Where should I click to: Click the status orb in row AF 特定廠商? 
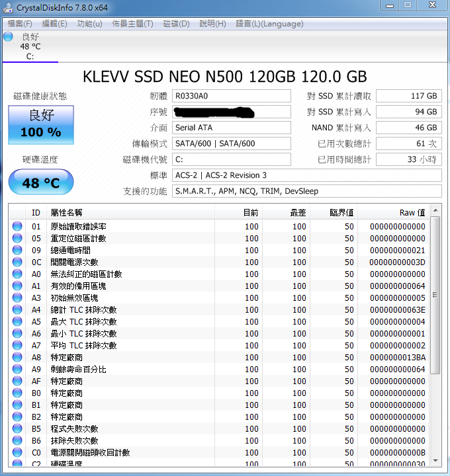(17, 381)
